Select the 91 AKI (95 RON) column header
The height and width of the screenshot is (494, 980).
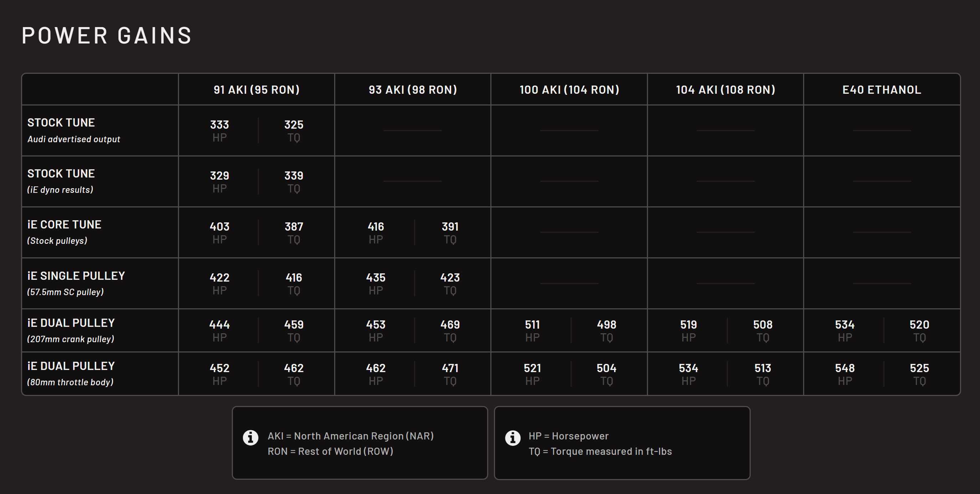(256, 90)
